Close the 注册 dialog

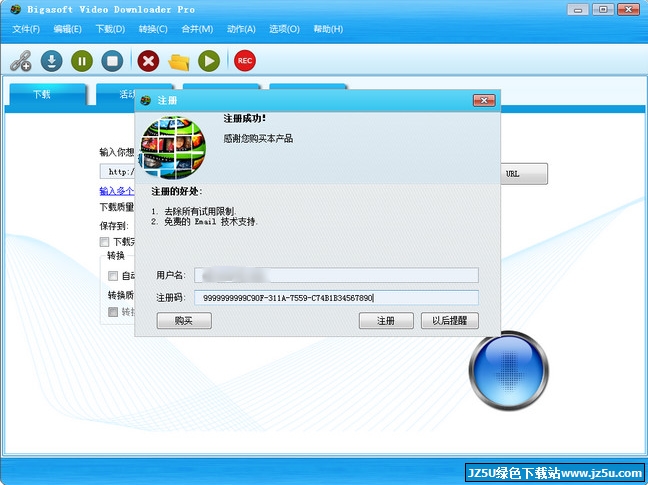click(484, 100)
